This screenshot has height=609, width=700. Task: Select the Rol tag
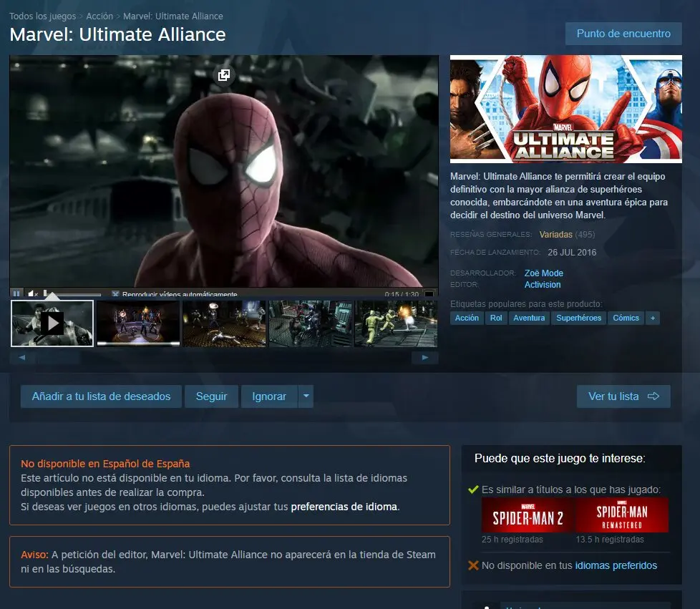(496, 318)
